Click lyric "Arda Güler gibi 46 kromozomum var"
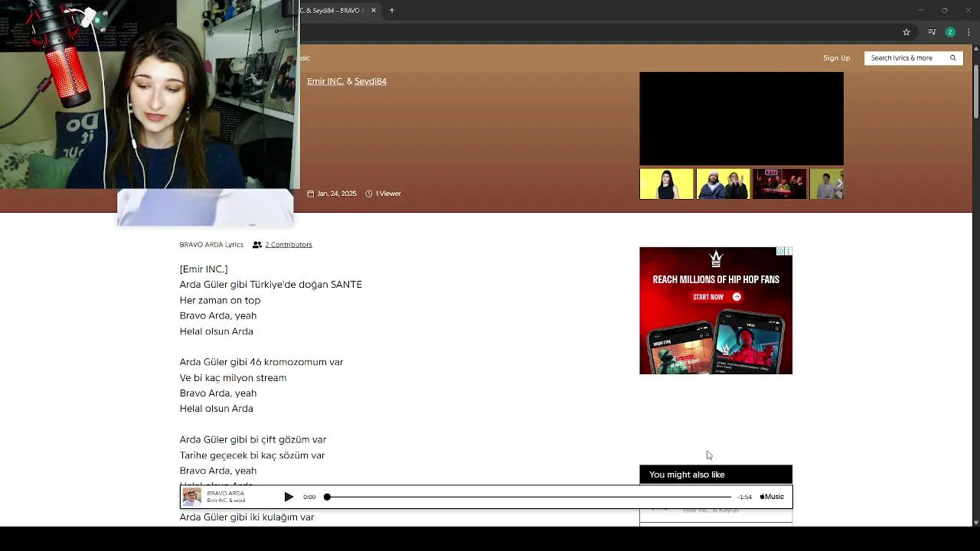This screenshot has width=980, height=551. [261, 362]
